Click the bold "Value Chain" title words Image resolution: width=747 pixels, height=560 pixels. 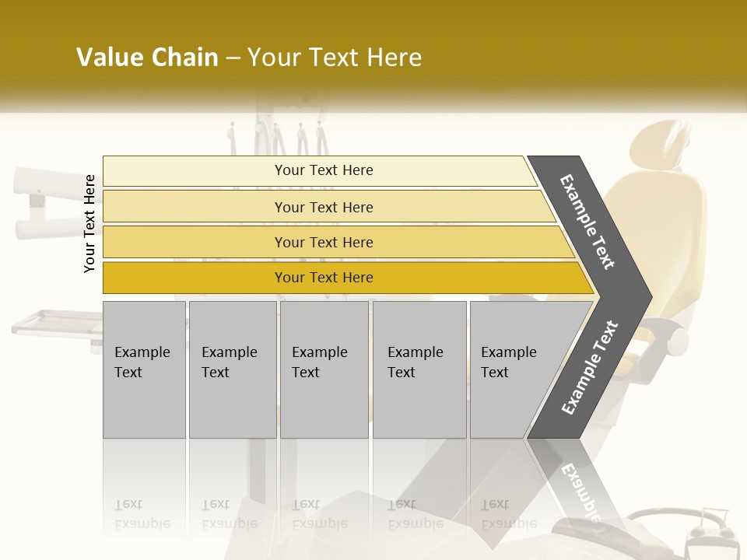pyautogui.click(x=147, y=58)
